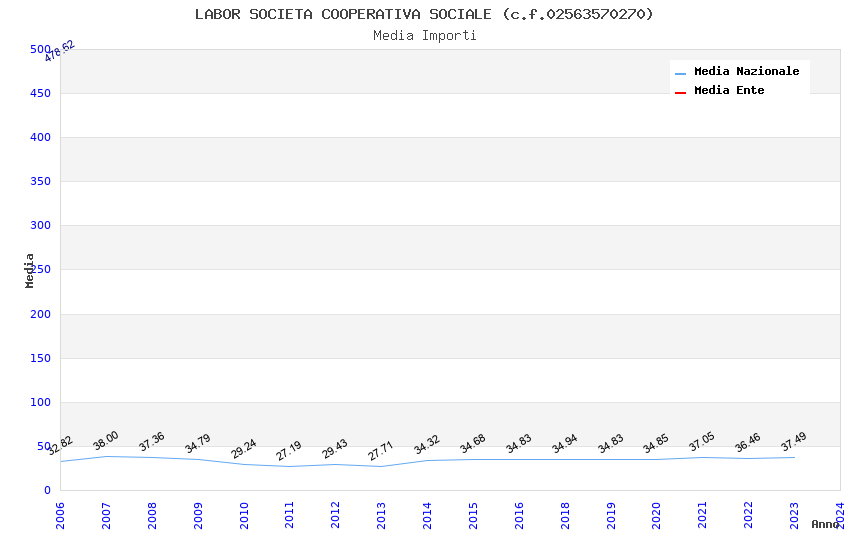Click the 350 y-axis tick label
Viewport: 850px width, 550px height.
click(40, 182)
